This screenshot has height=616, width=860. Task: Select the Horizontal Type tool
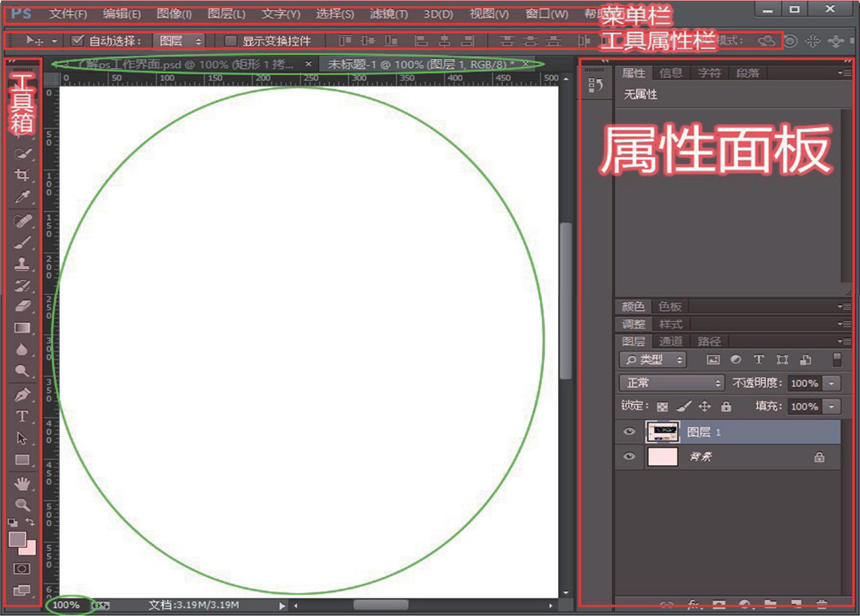pos(22,416)
